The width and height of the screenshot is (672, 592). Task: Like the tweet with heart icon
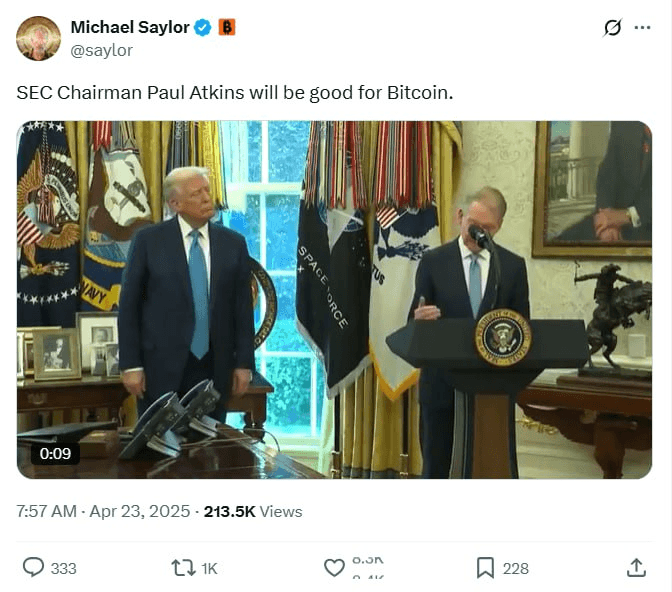click(x=334, y=568)
